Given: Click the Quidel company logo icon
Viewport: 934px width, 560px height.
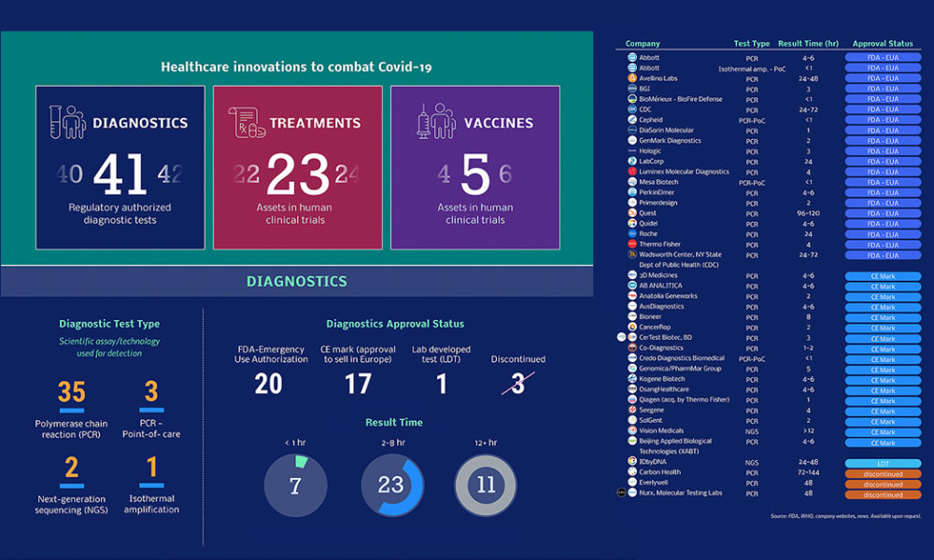Looking at the screenshot, I should click(632, 223).
